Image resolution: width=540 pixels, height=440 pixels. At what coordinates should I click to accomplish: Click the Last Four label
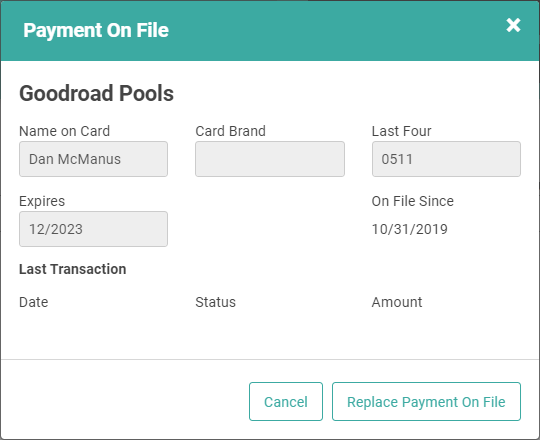[x=401, y=131]
